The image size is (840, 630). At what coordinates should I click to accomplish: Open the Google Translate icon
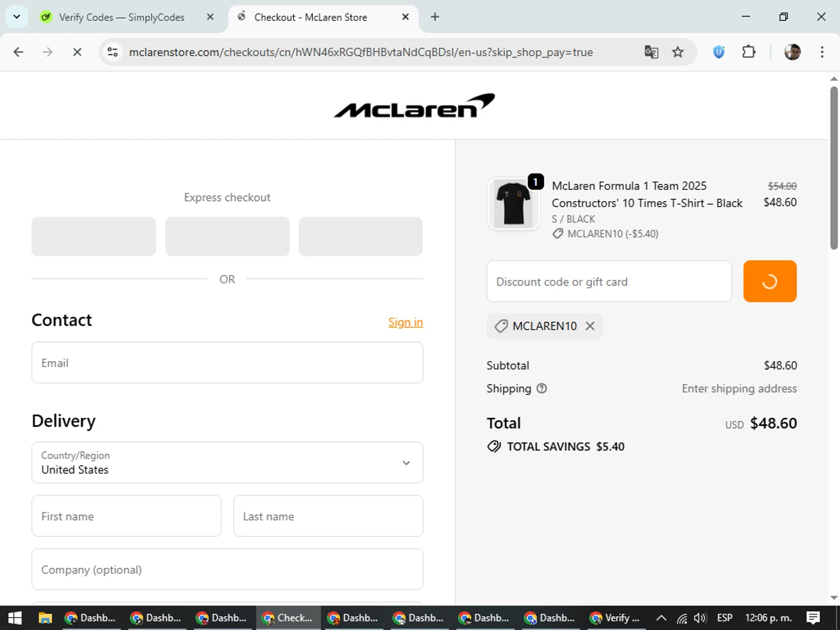point(651,52)
